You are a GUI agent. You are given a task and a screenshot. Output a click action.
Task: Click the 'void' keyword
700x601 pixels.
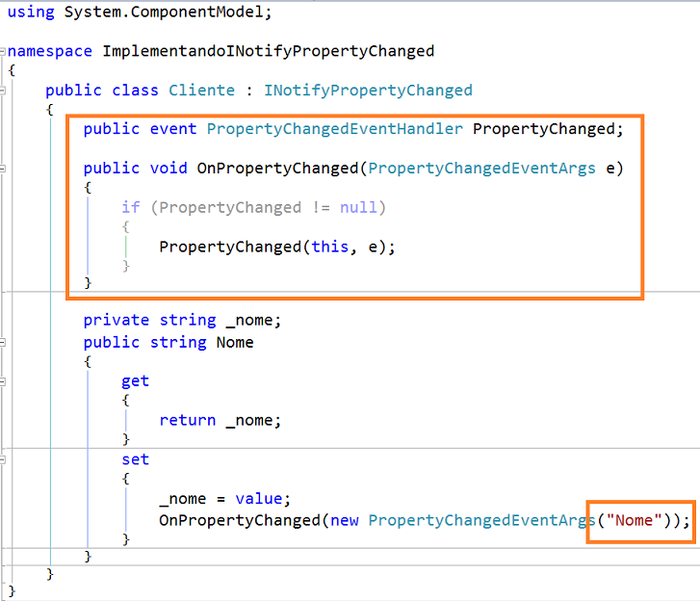tap(169, 169)
